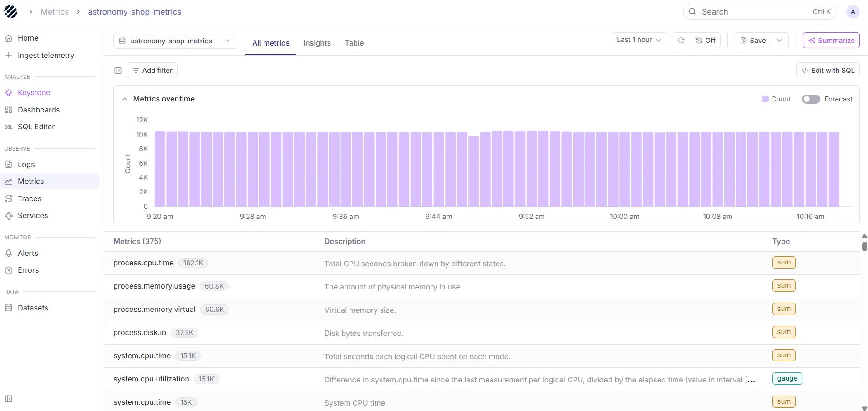
Task: Toggle the Forecast switch
Action: point(811,99)
